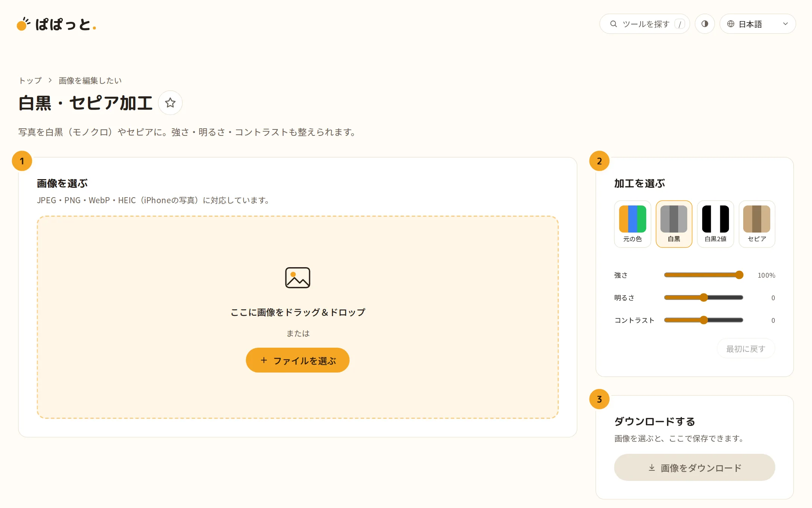Add the tool to favorites with the star icon
Image resolution: width=812 pixels, height=508 pixels.
170,103
